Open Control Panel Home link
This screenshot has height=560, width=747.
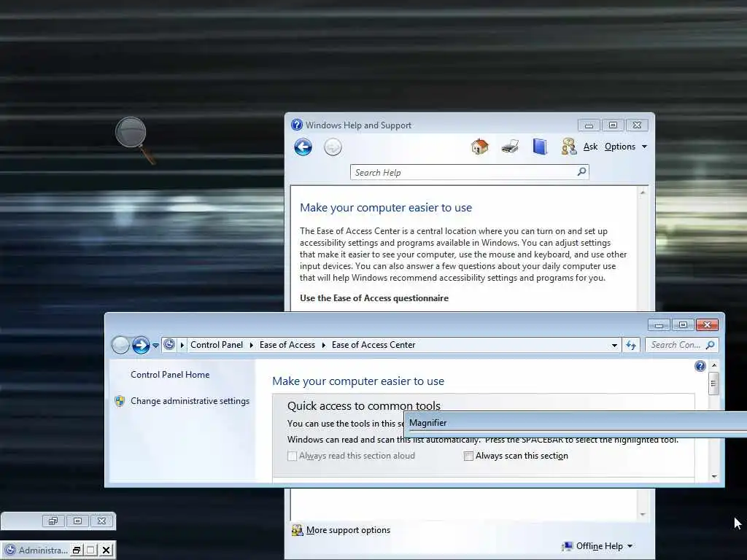coord(170,375)
